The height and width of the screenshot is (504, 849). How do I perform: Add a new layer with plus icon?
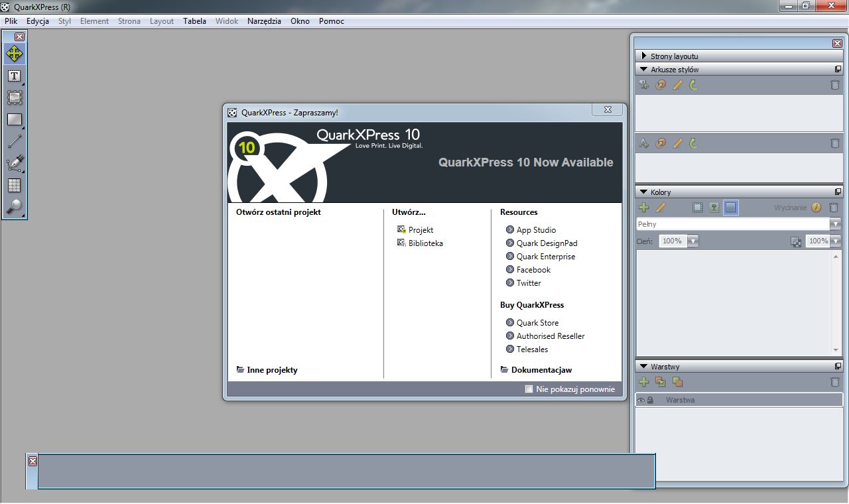click(x=643, y=382)
